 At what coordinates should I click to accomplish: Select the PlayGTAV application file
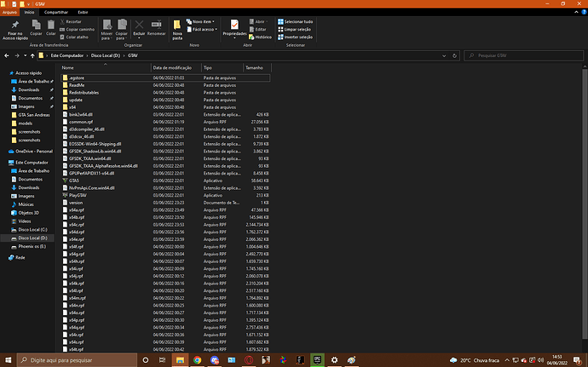[x=165, y=195]
